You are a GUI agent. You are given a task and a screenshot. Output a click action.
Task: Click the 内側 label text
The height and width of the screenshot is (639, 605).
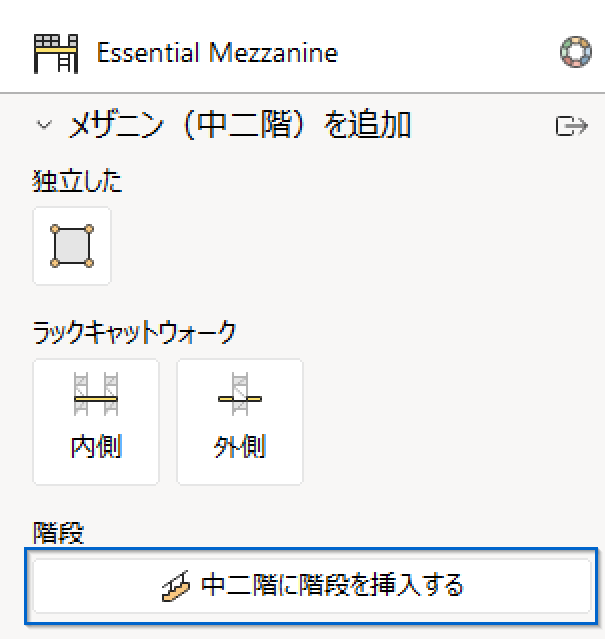point(96,447)
